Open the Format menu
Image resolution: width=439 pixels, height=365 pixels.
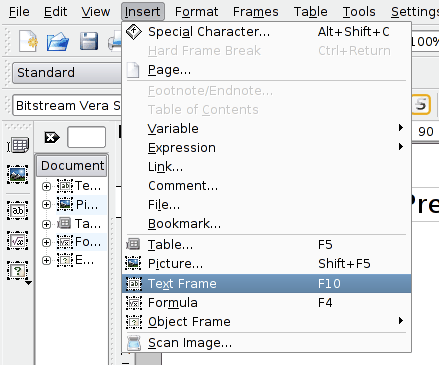tap(196, 12)
